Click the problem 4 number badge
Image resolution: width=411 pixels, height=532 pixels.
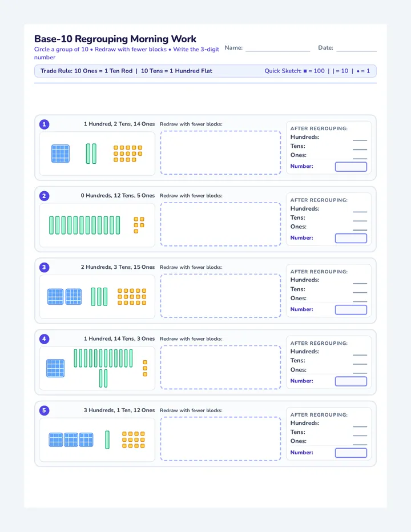click(44, 339)
